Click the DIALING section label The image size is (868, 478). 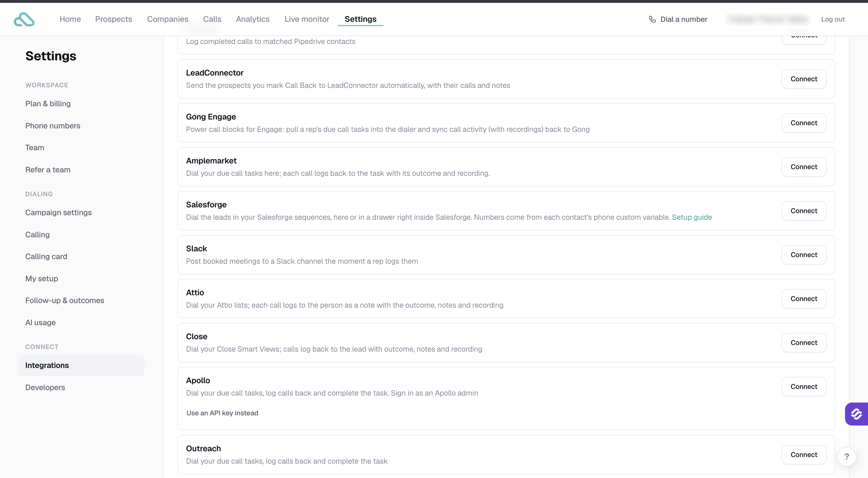[39, 194]
